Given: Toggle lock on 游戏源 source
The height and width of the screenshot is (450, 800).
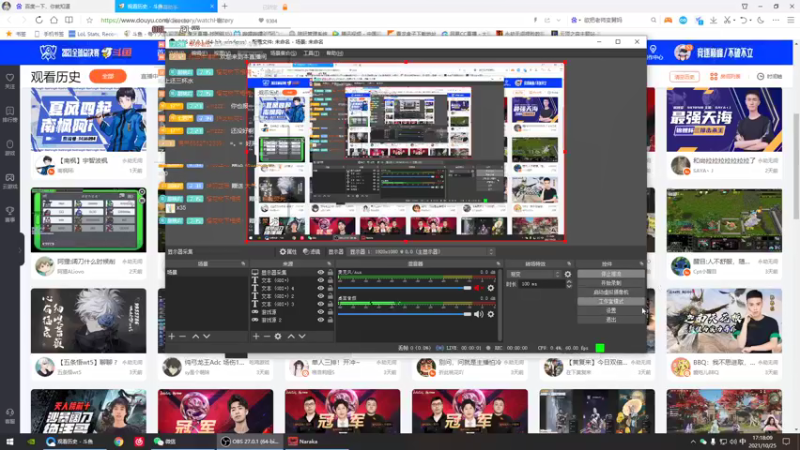Looking at the screenshot, I should [x=330, y=312].
